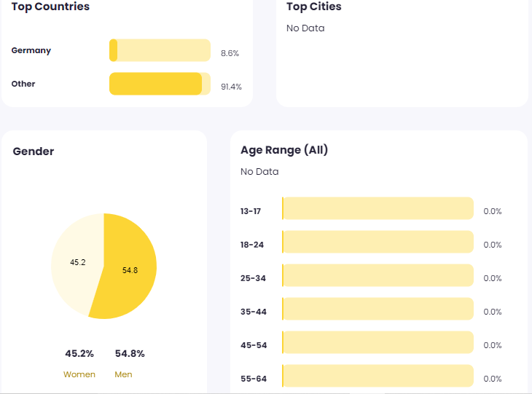Viewport: 532px width, 394px height.
Task: Click the 55-64 age range bar
Action: (x=378, y=376)
